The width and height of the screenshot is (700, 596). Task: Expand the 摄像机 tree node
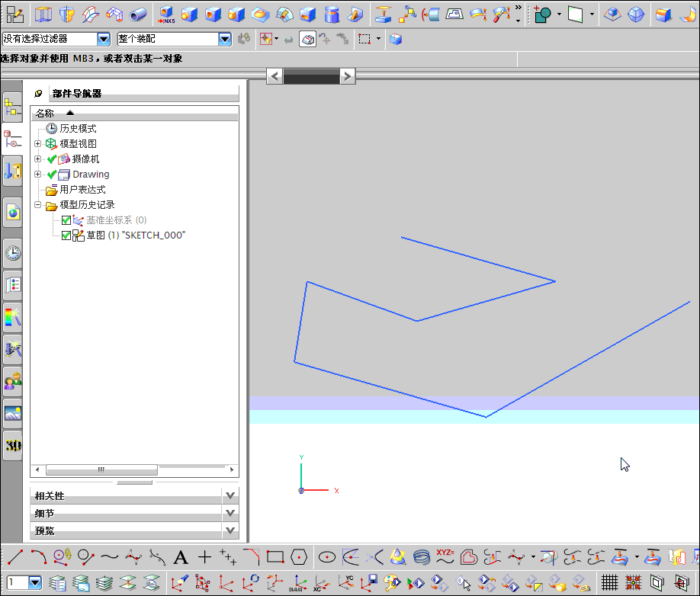(38, 159)
